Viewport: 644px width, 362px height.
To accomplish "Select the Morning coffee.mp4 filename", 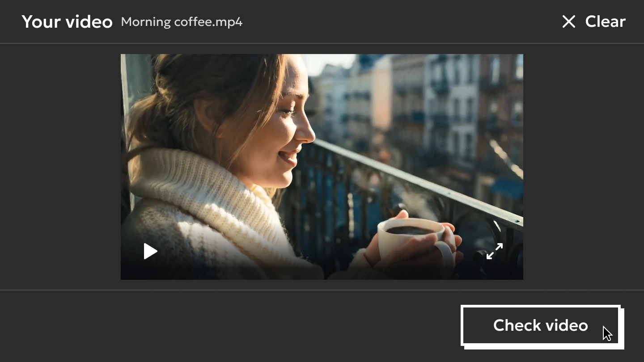I will point(182,22).
